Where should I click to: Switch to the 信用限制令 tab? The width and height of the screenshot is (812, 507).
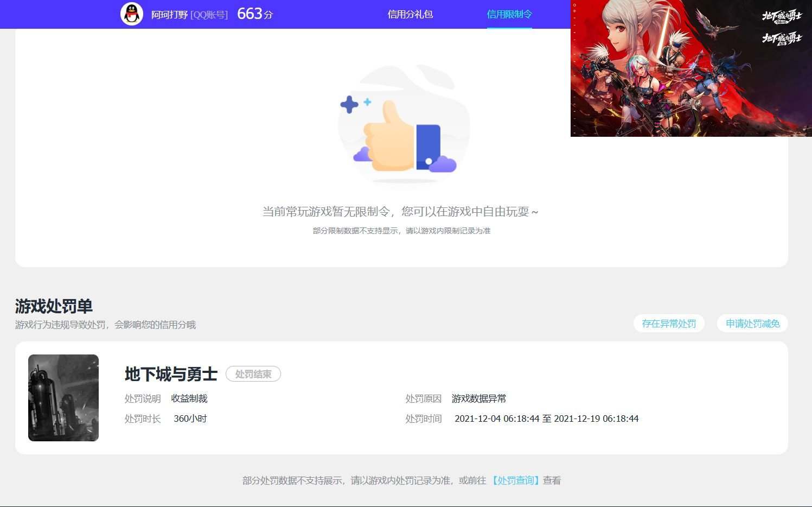(x=509, y=14)
